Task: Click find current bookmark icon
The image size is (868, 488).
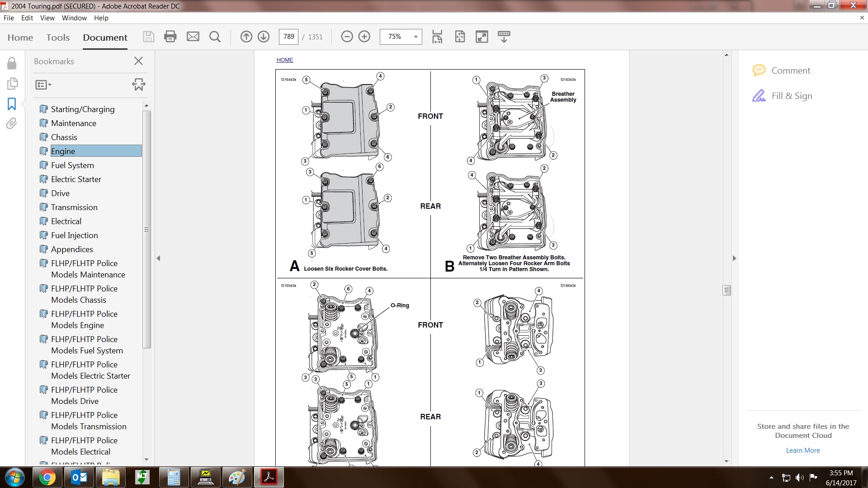Action: tap(138, 84)
